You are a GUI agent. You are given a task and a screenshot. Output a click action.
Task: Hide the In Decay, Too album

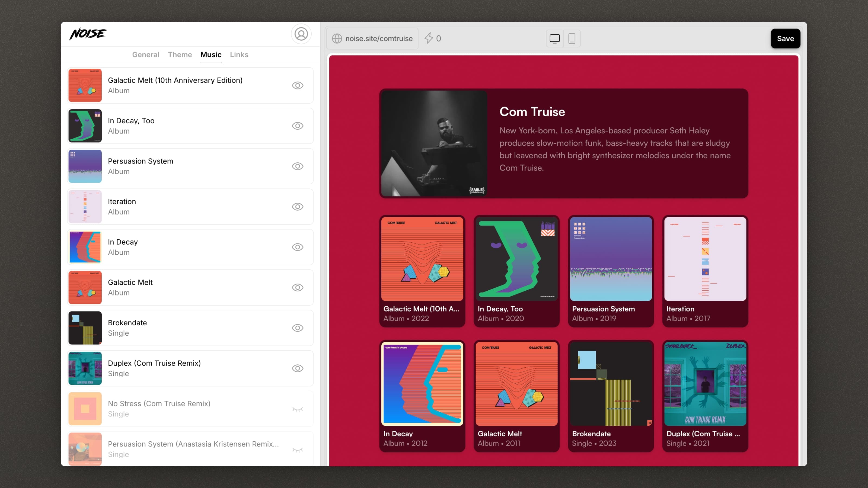(x=297, y=126)
